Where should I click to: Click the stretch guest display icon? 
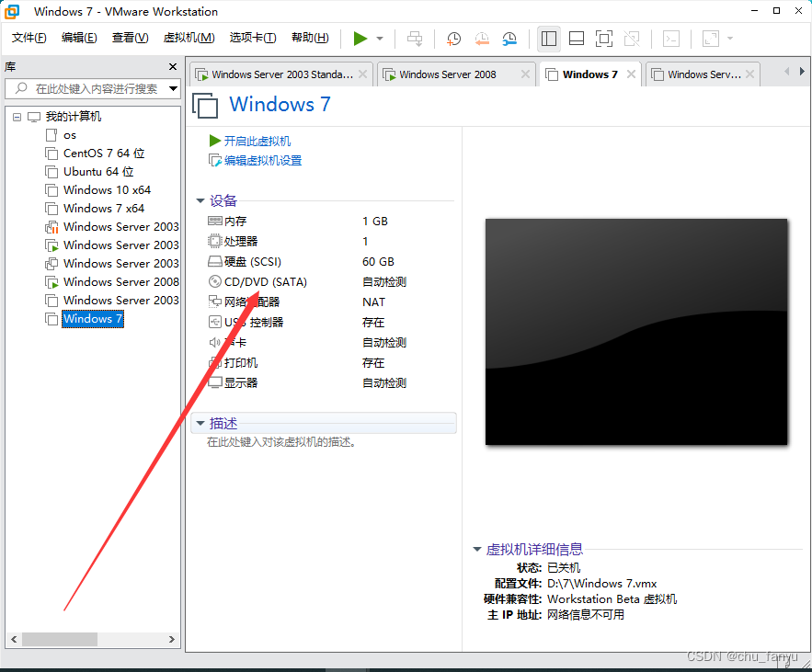[x=711, y=39]
